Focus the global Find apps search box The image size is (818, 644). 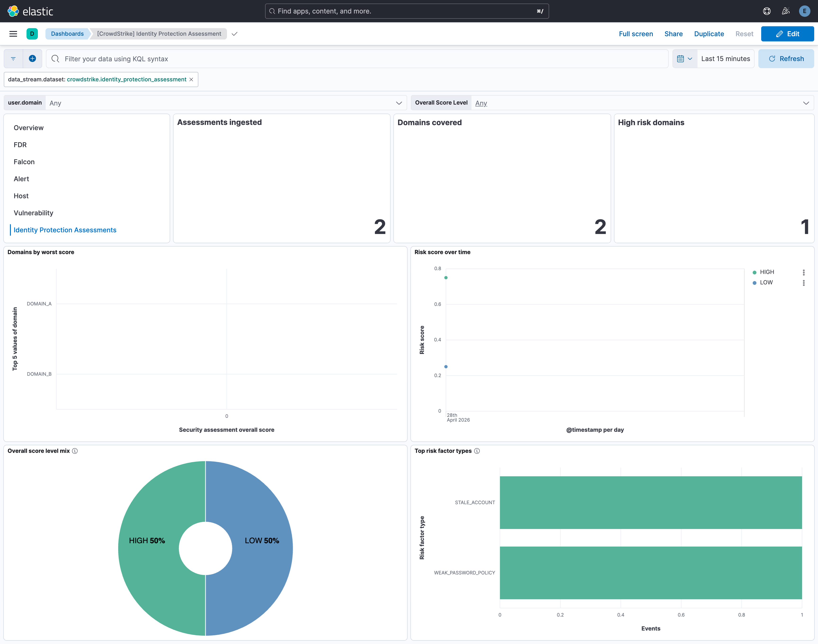[407, 11]
